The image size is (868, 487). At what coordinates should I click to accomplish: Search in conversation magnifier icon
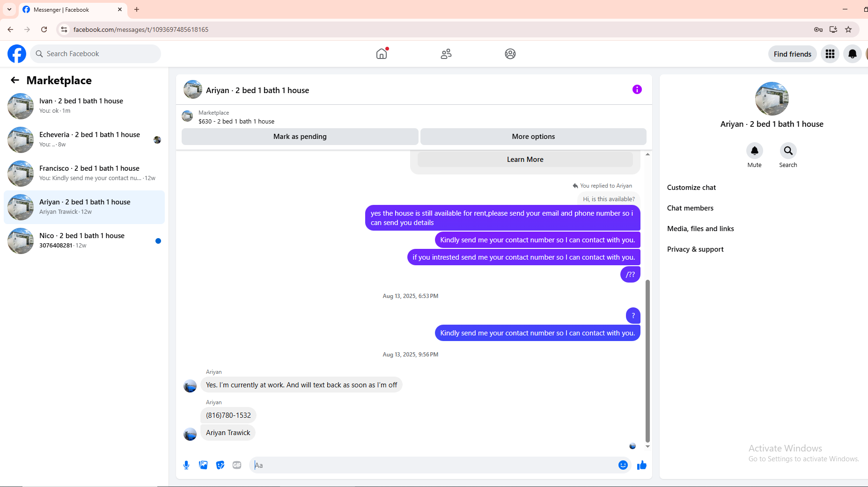click(x=788, y=151)
